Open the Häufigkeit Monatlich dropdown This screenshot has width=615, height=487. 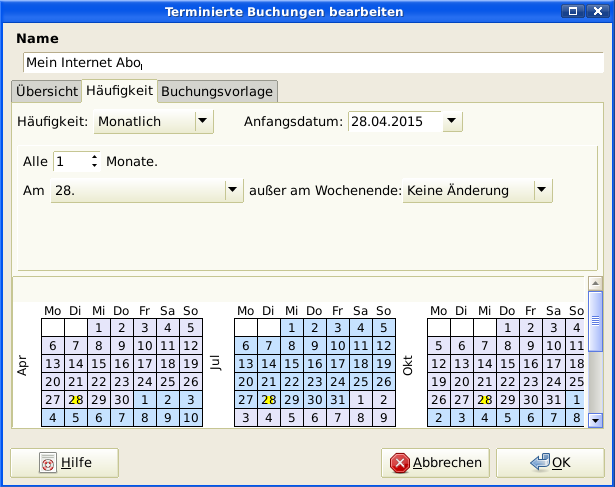[x=203, y=122]
